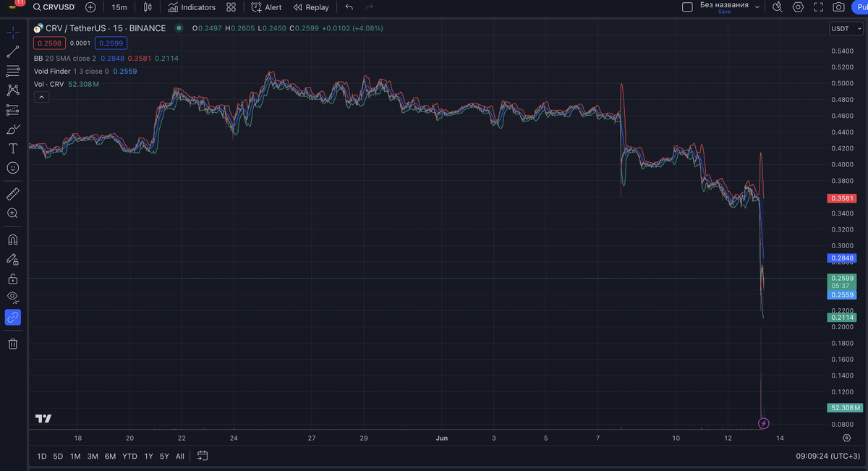Expand the layout name dropdown arrow
The image size is (868, 471).
tap(757, 7)
